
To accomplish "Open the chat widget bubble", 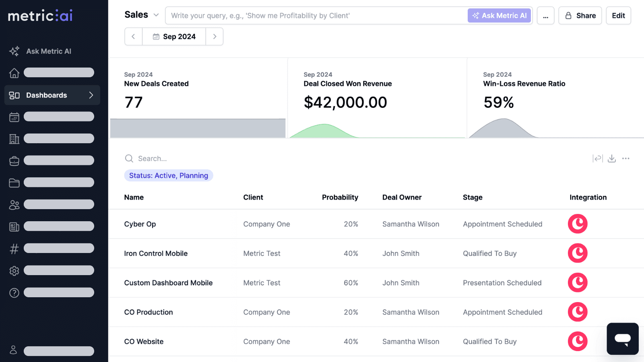I will tap(622, 339).
